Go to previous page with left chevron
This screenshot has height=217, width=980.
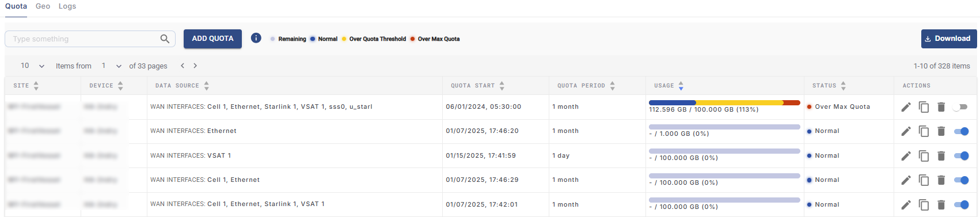(x=183, y=66)
